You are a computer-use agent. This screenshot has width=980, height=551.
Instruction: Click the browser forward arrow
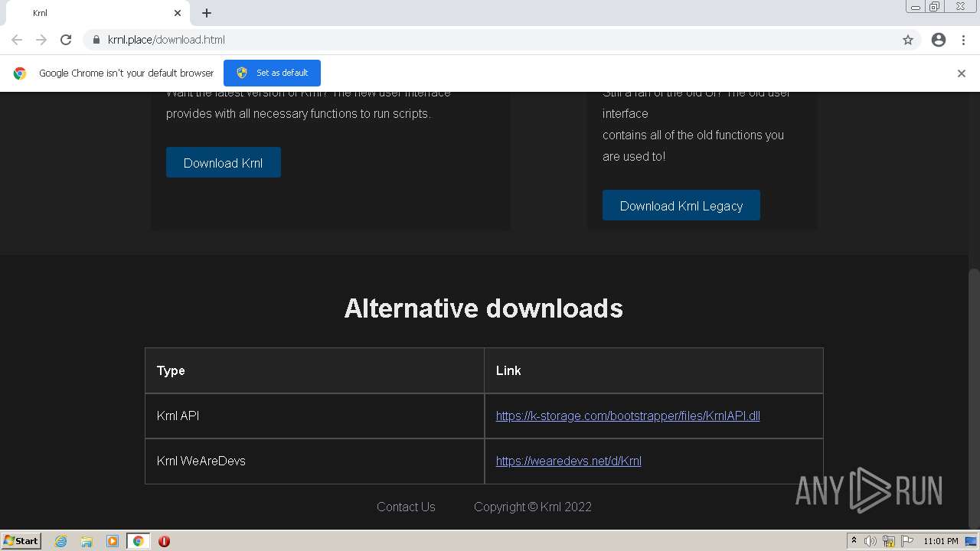pos(41,40)
